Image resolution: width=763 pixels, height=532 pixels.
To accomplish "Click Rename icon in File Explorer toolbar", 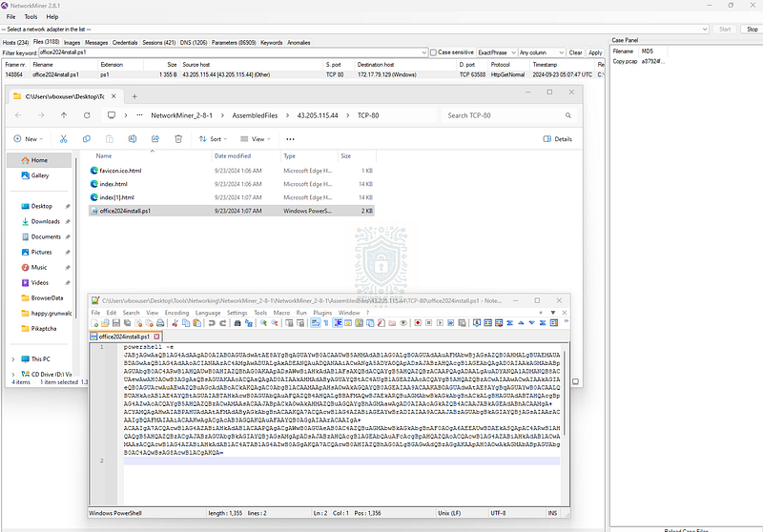I will pos(133,139).
